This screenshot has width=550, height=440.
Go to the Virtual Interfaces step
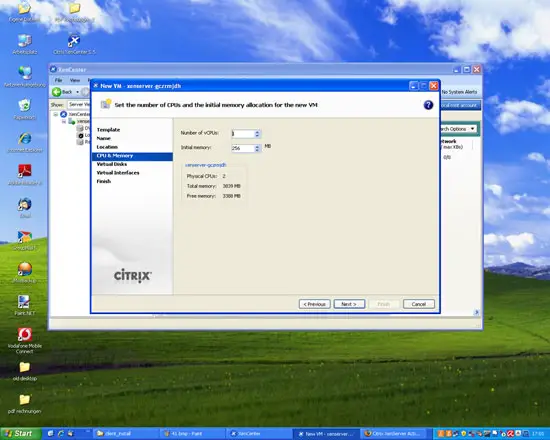click(118, 173)
